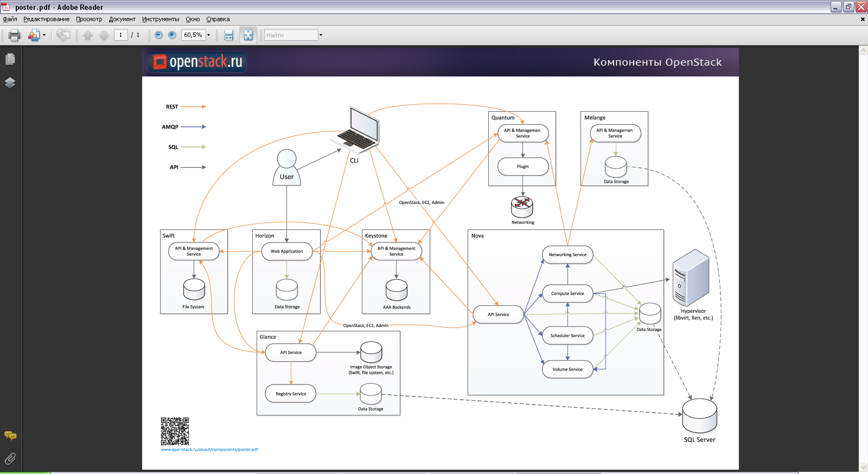Show the Attachments paperclip panel
Screen dimensions: 868x474
coord(10,459)
